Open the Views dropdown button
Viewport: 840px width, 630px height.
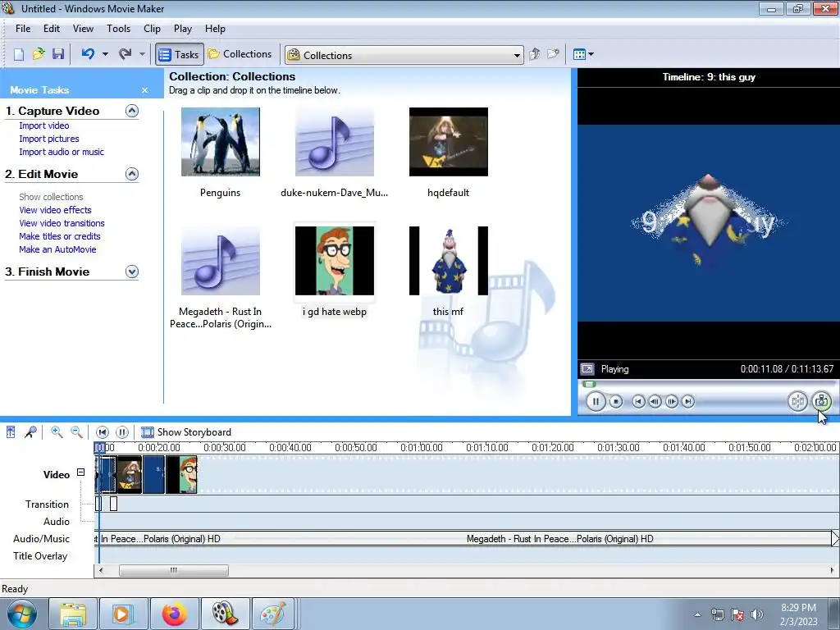coord(583,54)
